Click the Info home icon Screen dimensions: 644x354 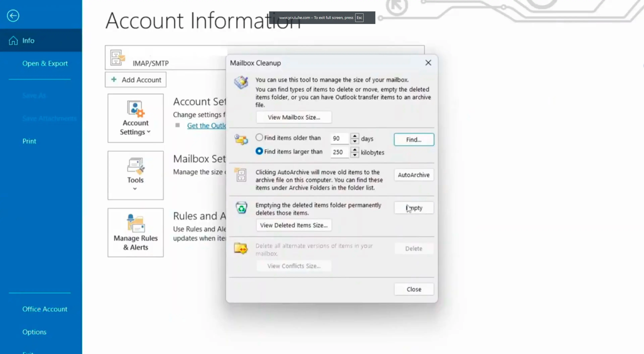click(13, 40)
